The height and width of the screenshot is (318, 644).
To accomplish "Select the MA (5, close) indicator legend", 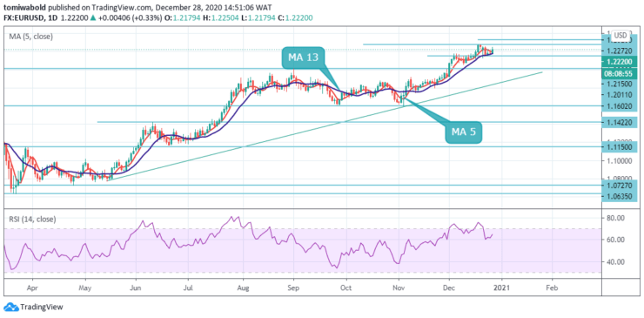I will (31, 37).
